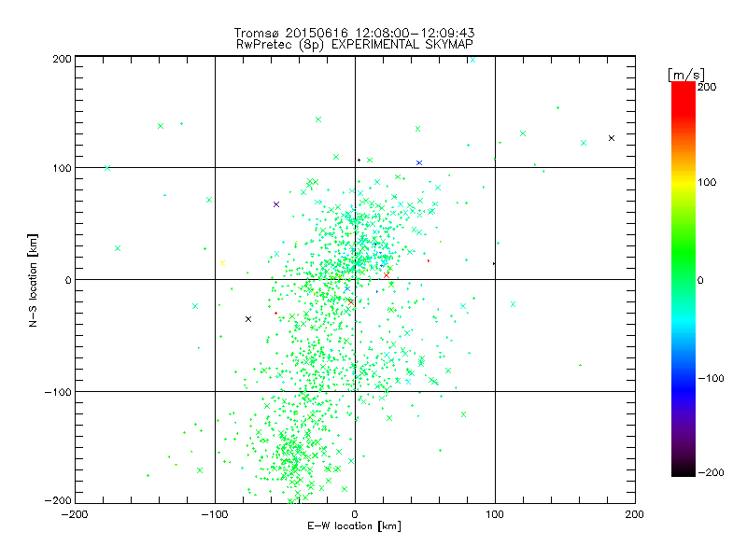Image resolution: width=747 pixels, height=560 pixels.
Task: Click the colorbar scale label '100'
Action: tap(707, 182)
